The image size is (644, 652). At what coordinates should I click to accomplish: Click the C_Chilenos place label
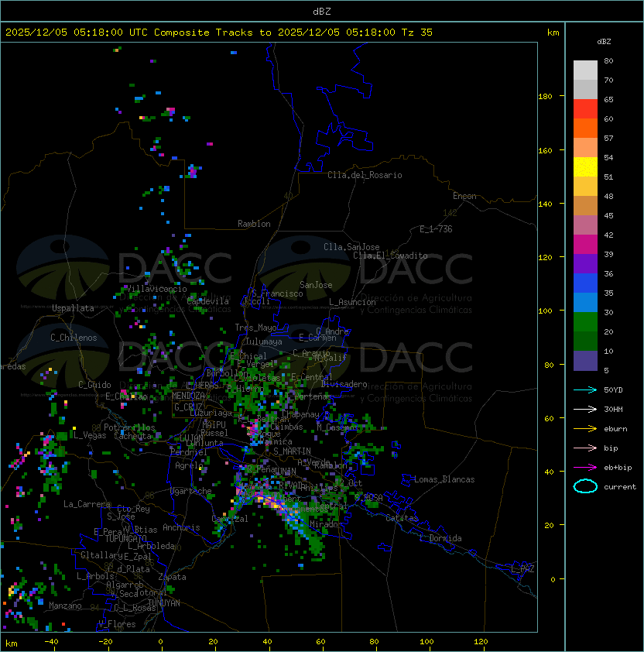tap(74, 338)
